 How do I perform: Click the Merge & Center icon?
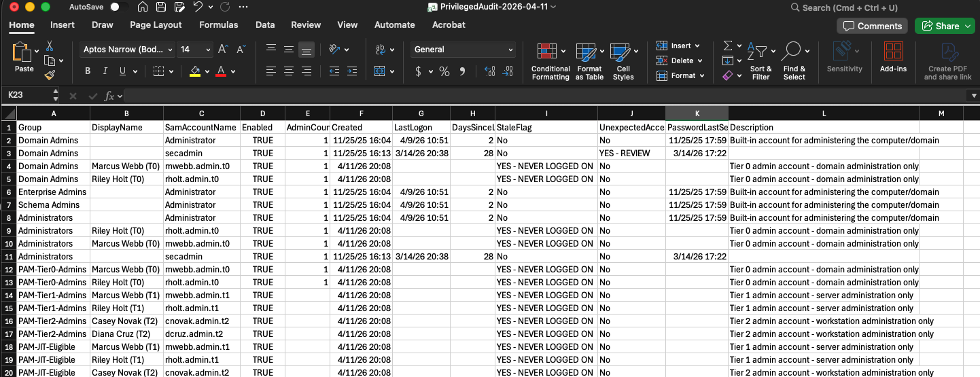point(381,71)
